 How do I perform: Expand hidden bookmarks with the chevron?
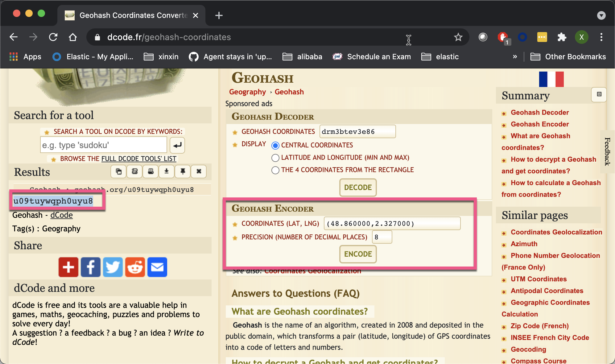coord(514,56)
